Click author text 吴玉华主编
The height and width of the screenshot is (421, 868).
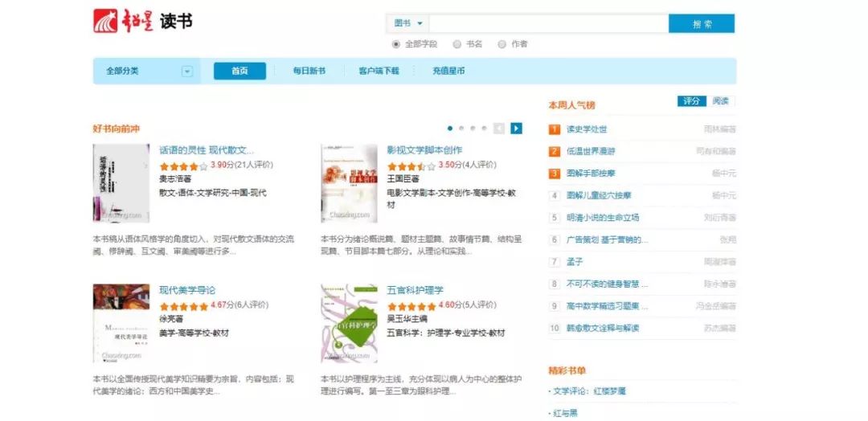(x=407, y=319)
